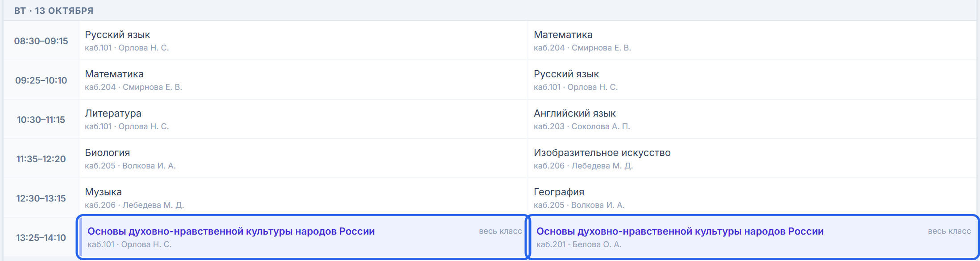
Task: Click "каб.206 · Лебедева М. Д." under Изобразительное искусство
Action: (x=583, y=166)
